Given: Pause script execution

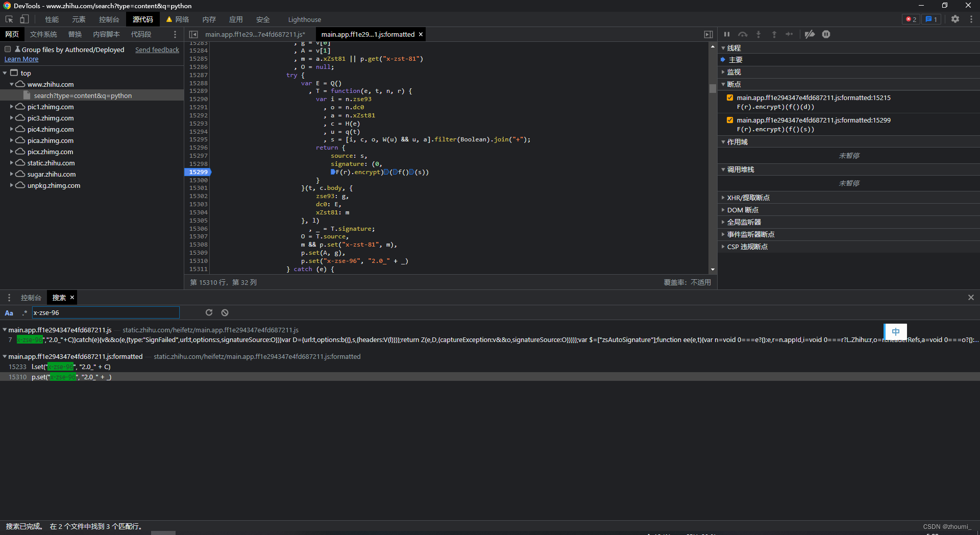Looking at the screenshot, I should 727,34.
